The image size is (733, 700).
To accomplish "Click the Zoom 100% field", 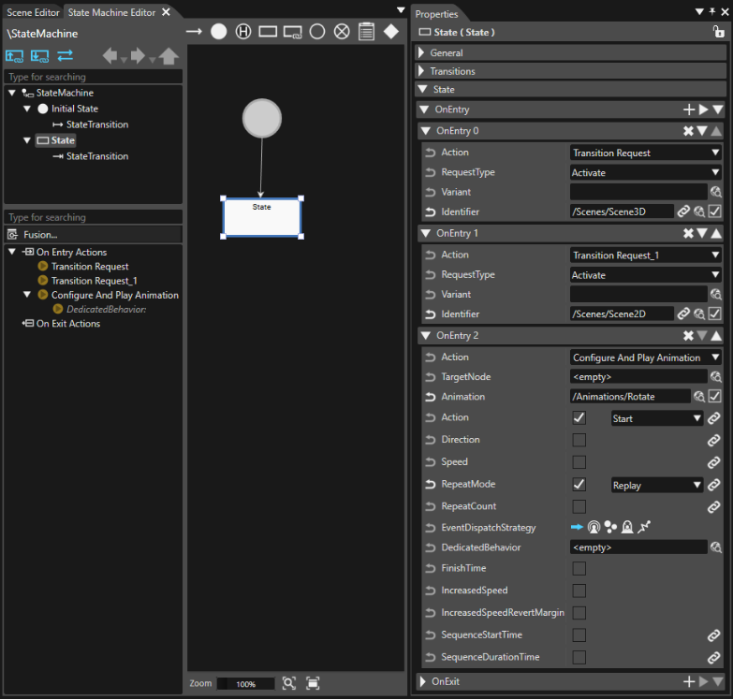I will [x=246, y=684].
